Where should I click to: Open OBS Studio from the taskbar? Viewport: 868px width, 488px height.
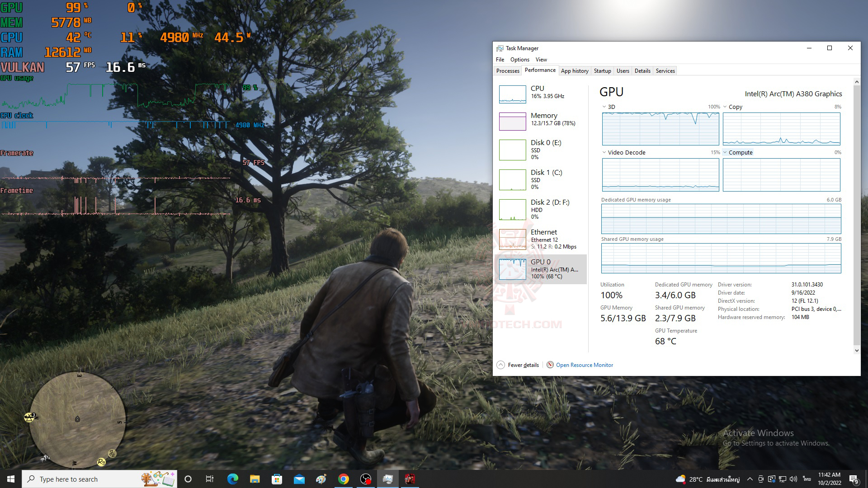tap(365, 479)
